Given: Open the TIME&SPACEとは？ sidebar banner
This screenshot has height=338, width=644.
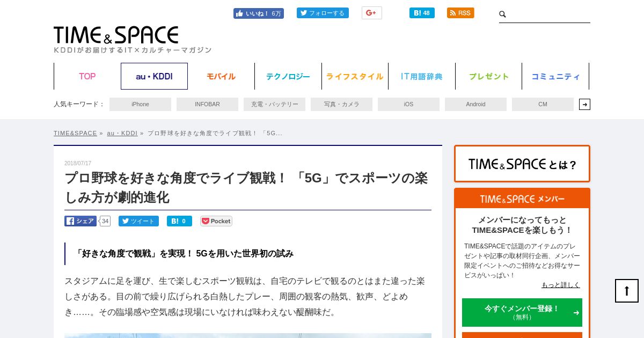Looking at the screenshot, I should [522, 164].
